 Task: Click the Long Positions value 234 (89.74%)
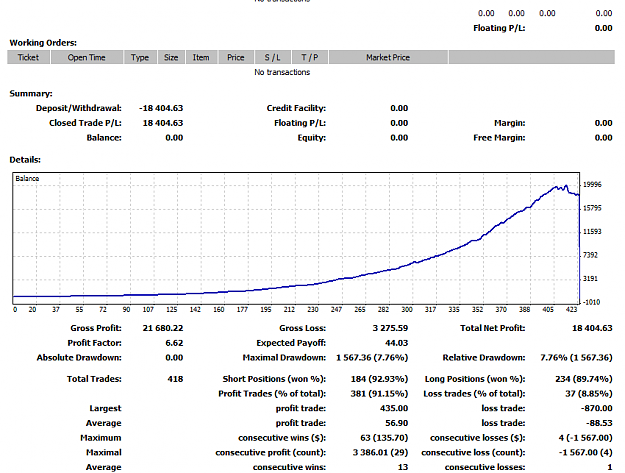point(584,379)
